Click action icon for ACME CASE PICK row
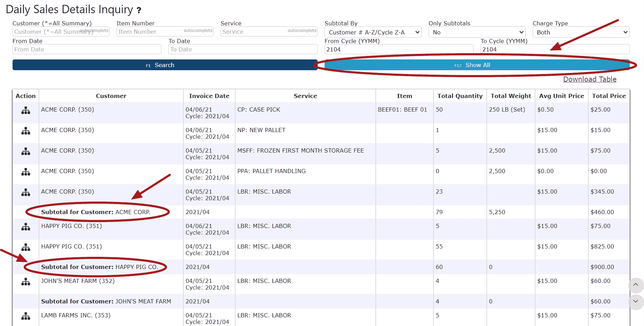The image size is (644, 326). tap(26, 111)
